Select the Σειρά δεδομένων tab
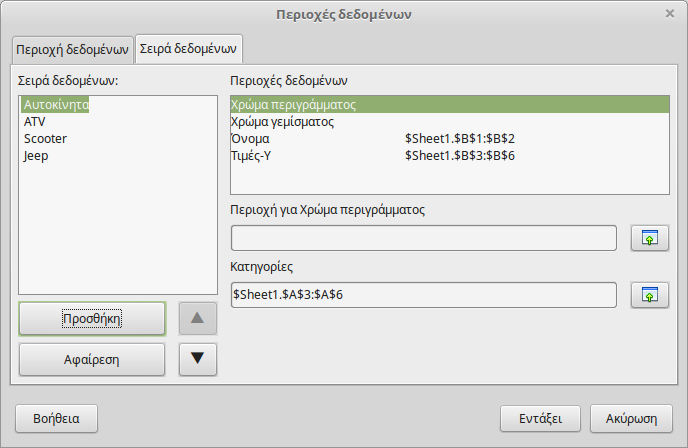 point(188,49)
